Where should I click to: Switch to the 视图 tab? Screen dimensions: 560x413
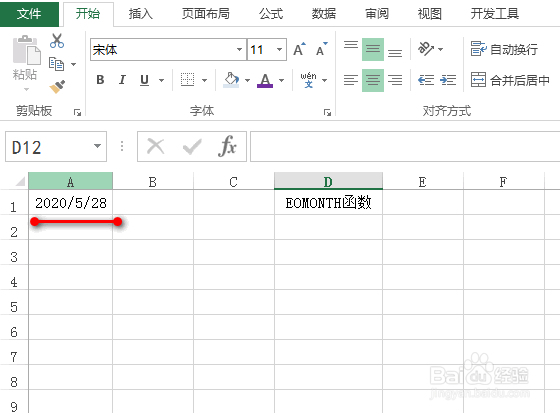tap(429, 14)
